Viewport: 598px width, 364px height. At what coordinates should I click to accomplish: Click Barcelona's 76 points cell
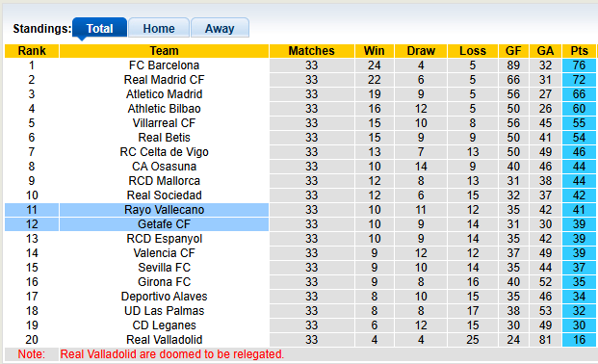[x=579, y=65]
